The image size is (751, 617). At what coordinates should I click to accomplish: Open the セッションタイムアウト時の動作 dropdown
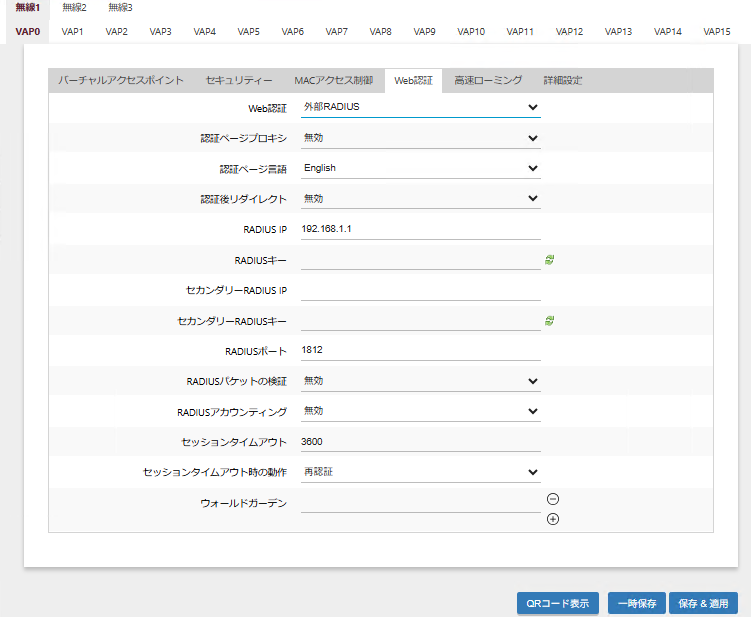pos(420,472)
